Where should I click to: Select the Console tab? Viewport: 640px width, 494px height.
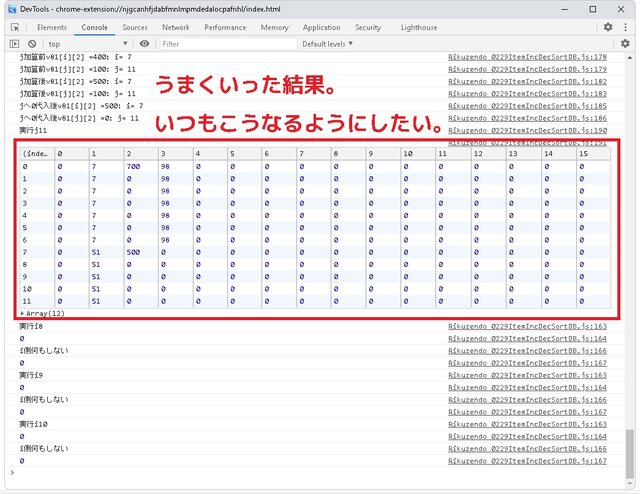(94, 27)
